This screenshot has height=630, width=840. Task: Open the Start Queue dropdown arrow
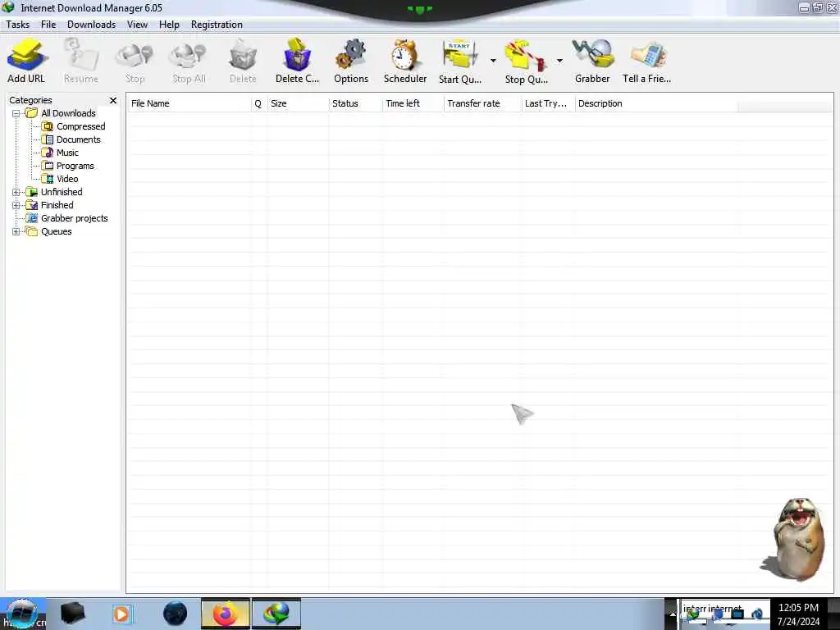click(493, 61)
